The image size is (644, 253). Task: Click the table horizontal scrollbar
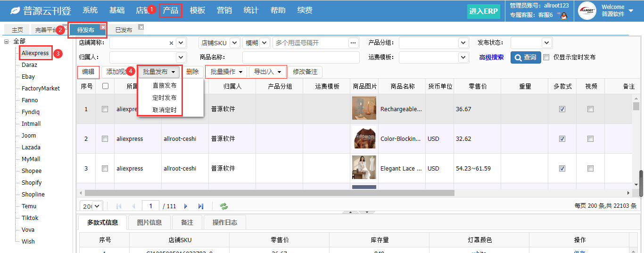[270, 193]
